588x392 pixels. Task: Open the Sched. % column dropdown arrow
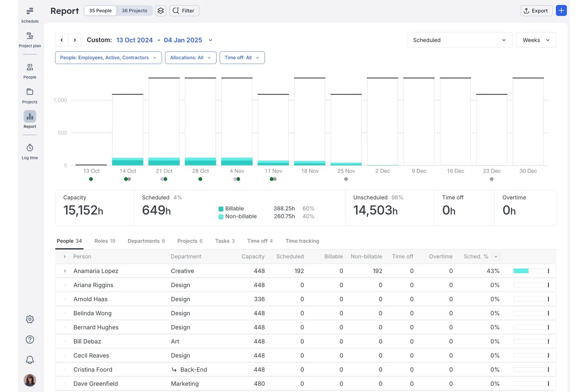495,257
